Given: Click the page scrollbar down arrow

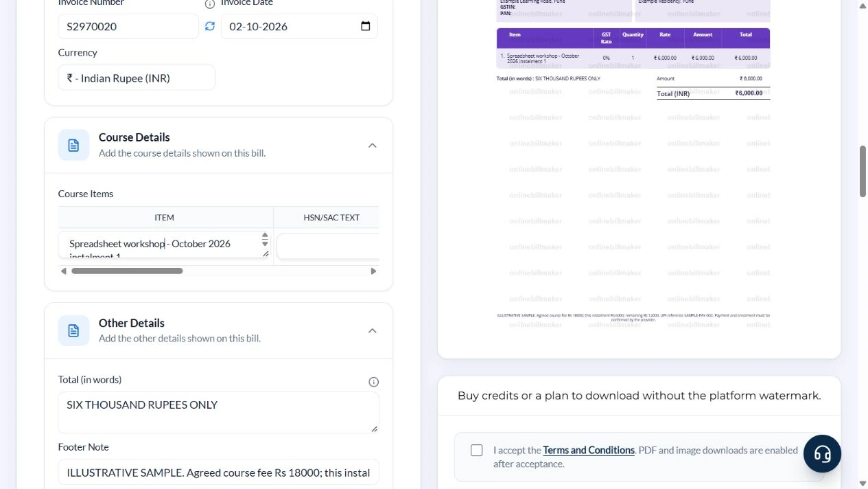Looking at the screenshot, I should (863, 484).
